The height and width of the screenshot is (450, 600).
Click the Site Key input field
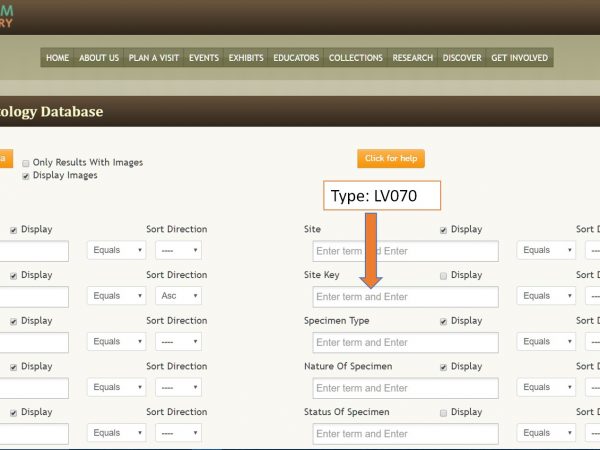tap(405, 297)
